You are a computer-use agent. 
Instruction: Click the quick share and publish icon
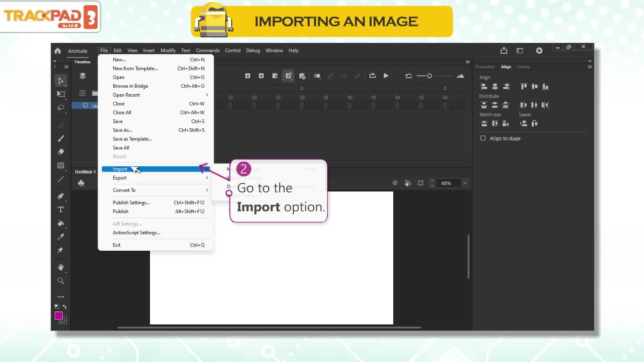click(x=504, y=50)
